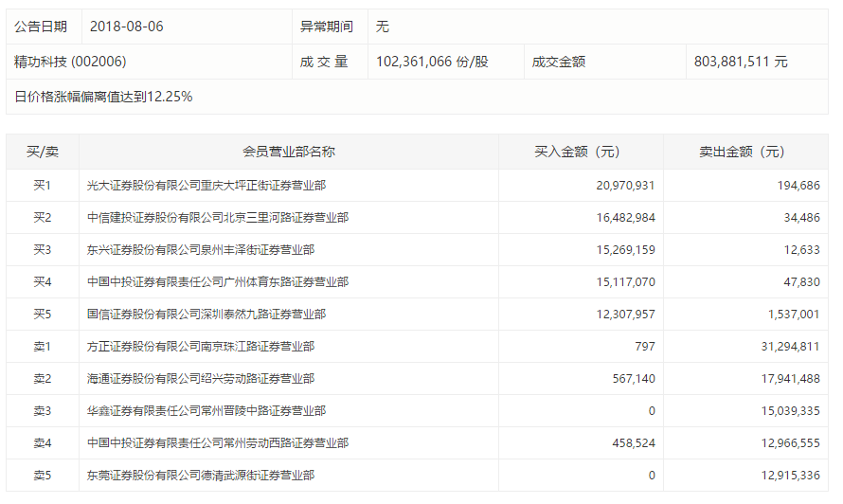Click the volume value 102,361,066 份/股
Screen dimensions: 843x504
tap(432, 62)
